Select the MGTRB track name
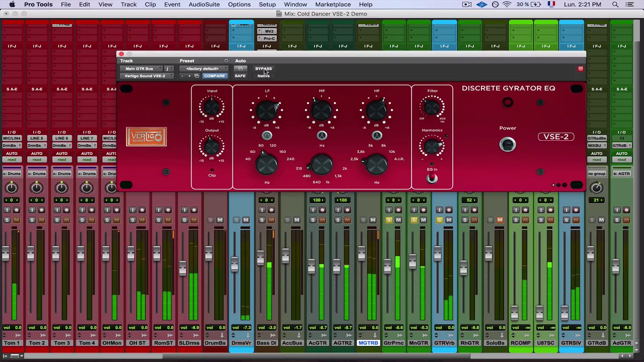 tap(368, 343)
